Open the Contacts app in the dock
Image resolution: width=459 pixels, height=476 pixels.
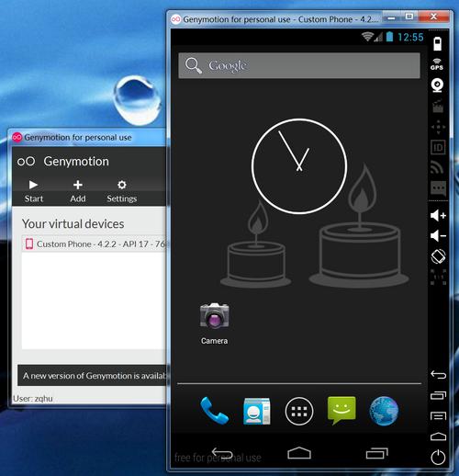[257, 411]
